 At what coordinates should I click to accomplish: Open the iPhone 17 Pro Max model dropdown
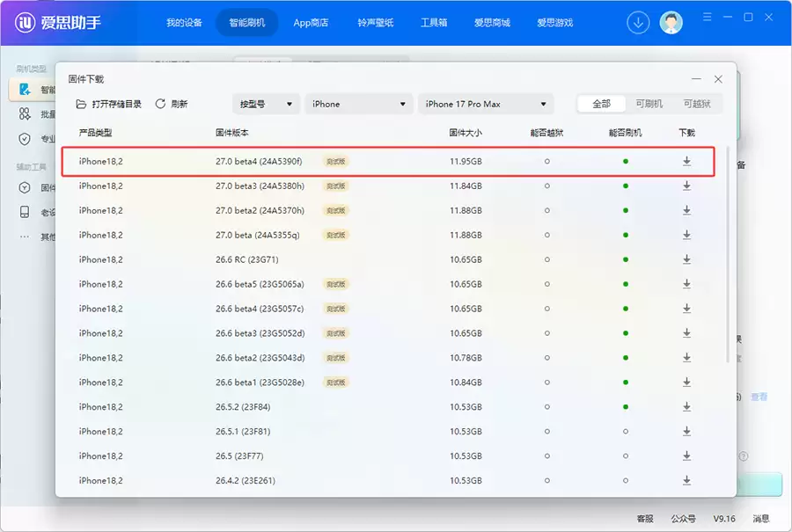(486, 104)
